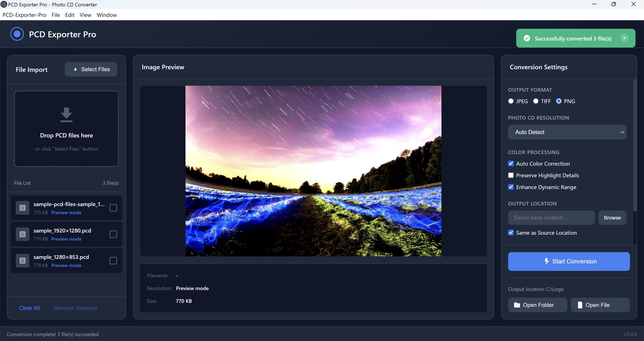Click the 'Drop PCD files here' text

tap(66, 135)
